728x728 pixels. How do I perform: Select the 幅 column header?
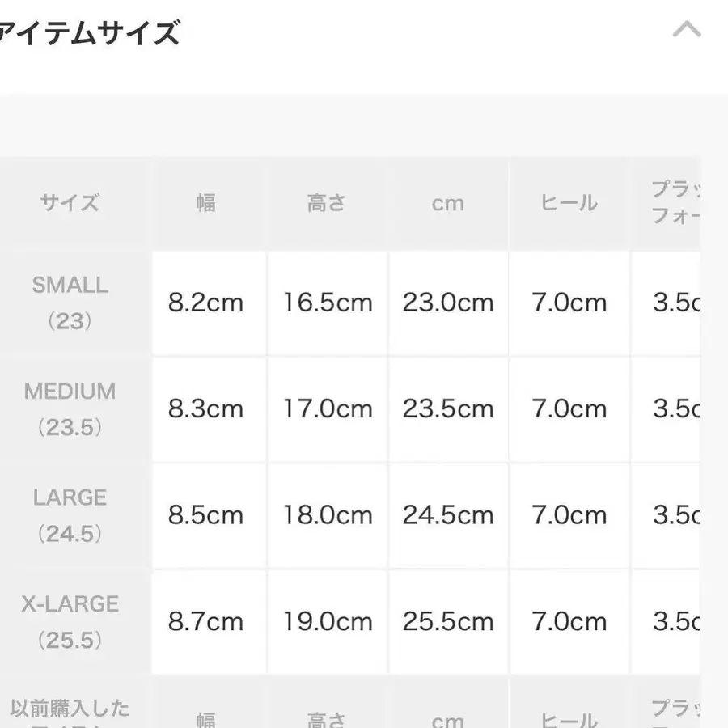pyautogui.click(x=207, y=203)
